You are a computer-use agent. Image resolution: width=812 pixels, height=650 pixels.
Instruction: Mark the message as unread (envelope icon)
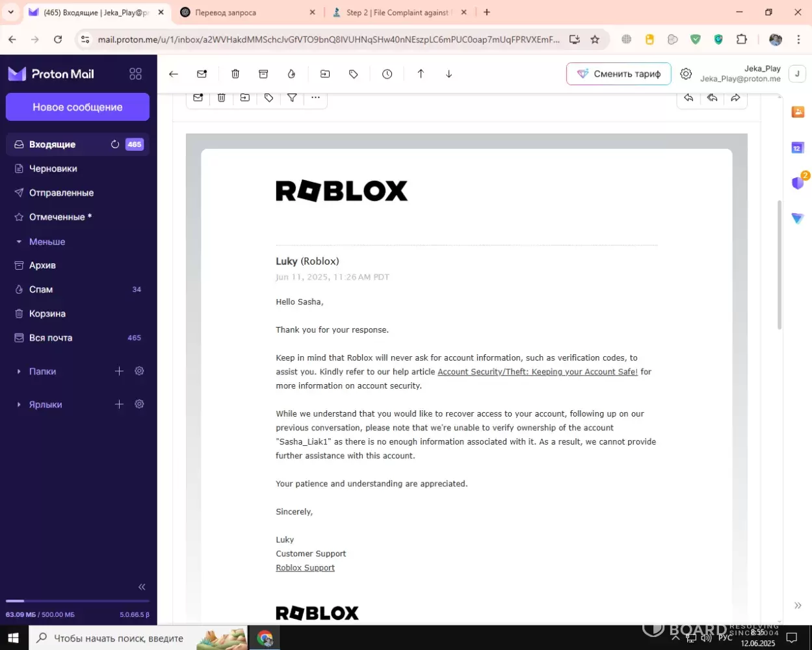pyautogui.click(x=202, y=74)
